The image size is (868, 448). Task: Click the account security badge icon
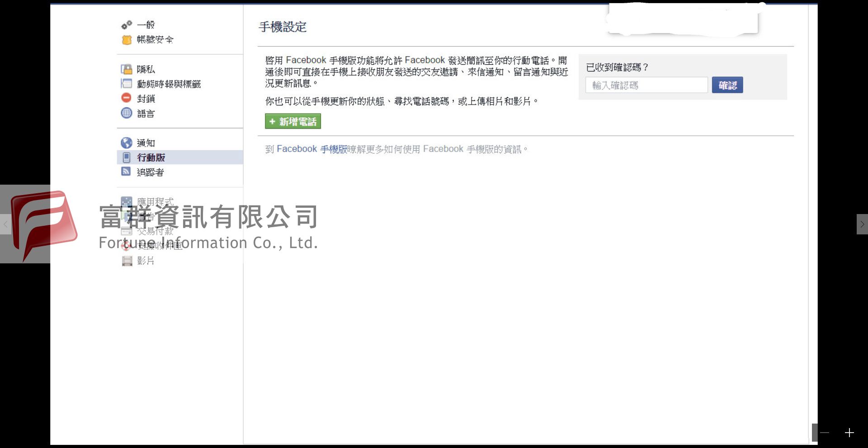click(127, 40)
